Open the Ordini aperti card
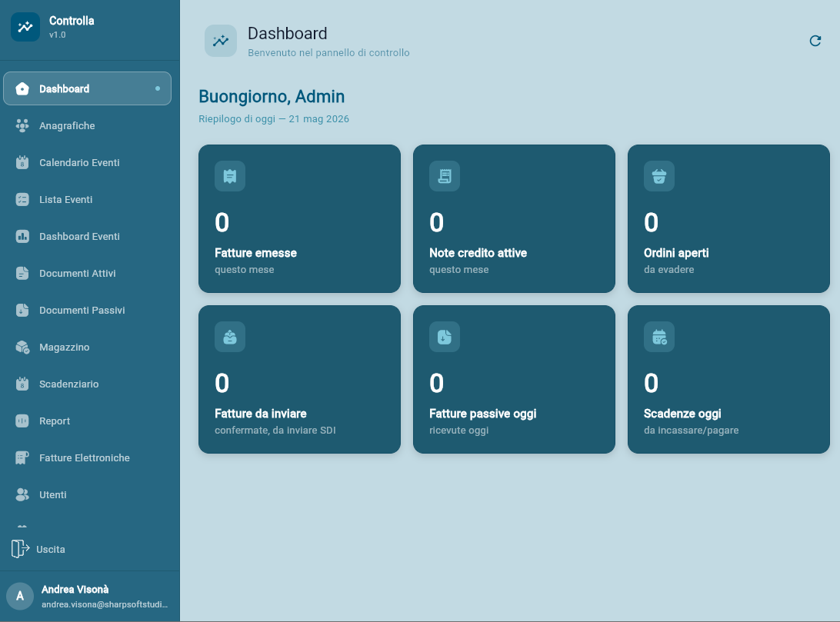Viewport: 840px width, 622px height. pos(728,218)
